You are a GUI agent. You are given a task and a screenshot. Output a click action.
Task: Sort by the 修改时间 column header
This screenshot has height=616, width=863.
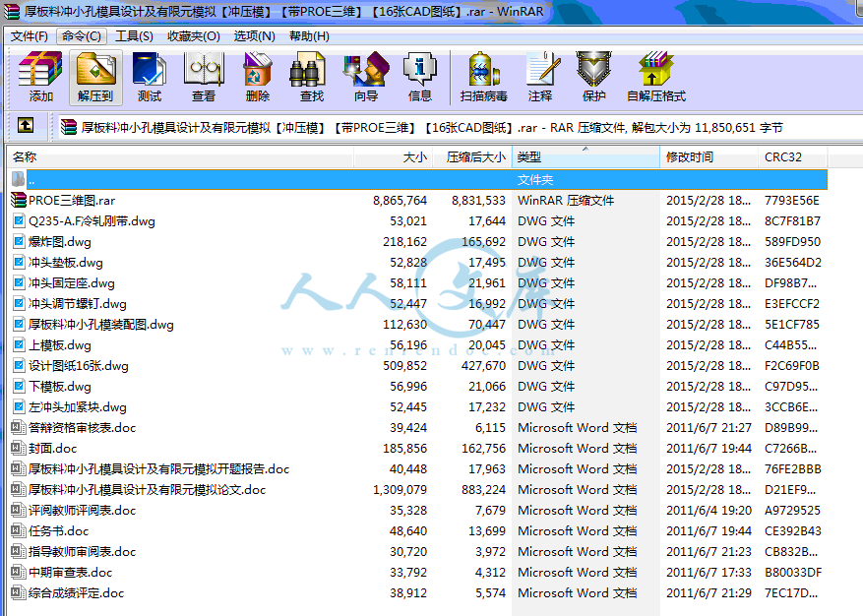point(709,156)
